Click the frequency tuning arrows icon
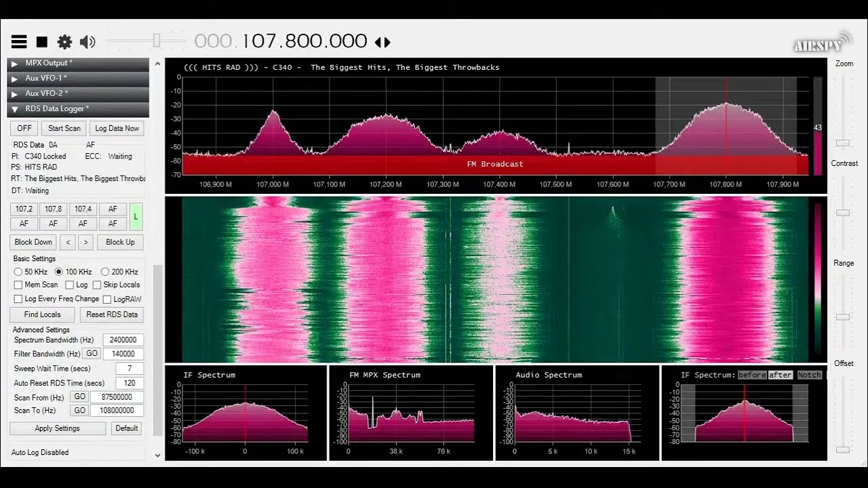The height and width of the screenshot is (488, 868). 382,42
